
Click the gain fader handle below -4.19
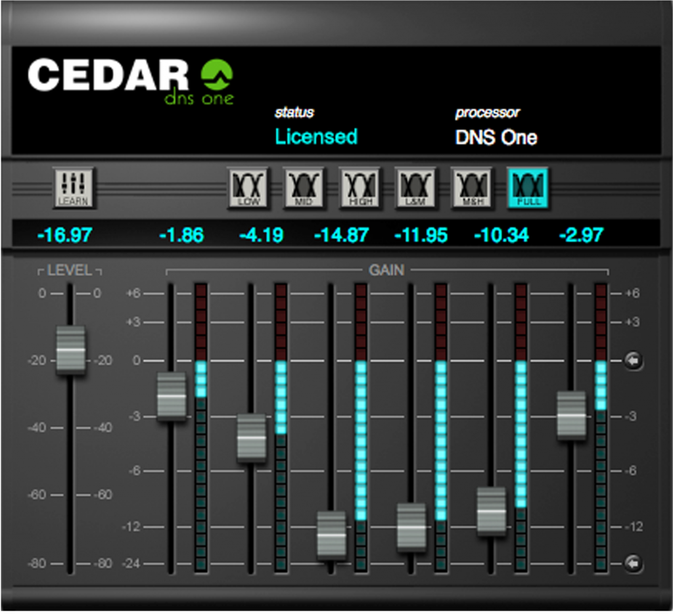point(252,438)
